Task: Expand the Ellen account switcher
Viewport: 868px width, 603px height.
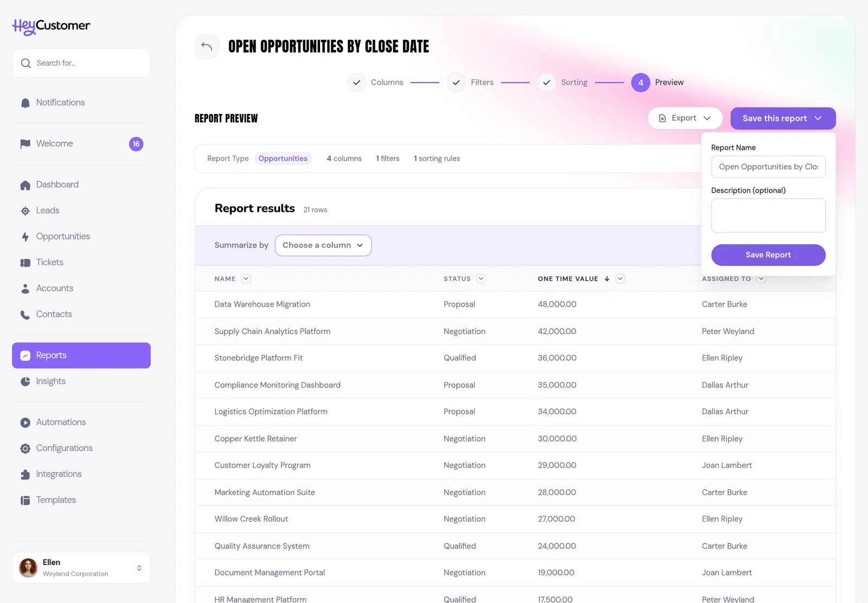Action: point(139,568)
